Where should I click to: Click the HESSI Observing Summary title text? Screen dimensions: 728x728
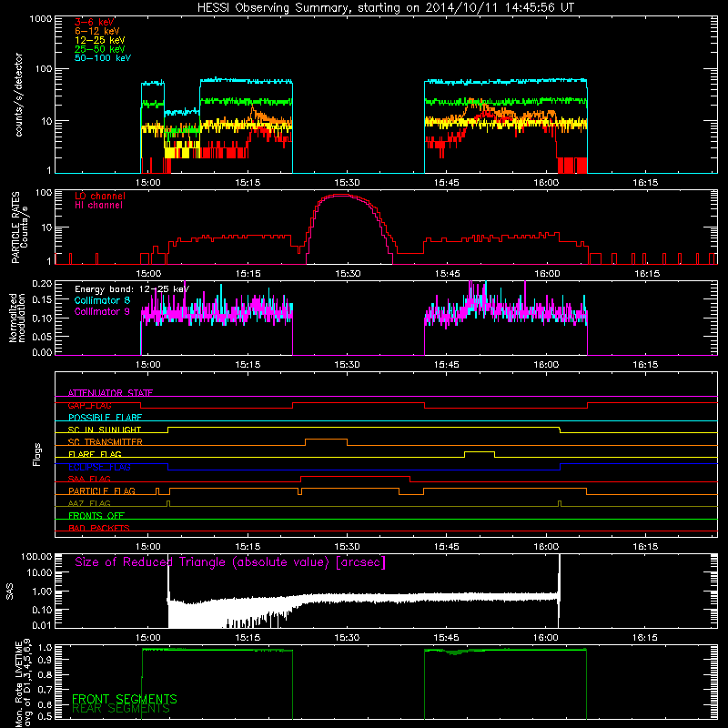pos(385,8)
